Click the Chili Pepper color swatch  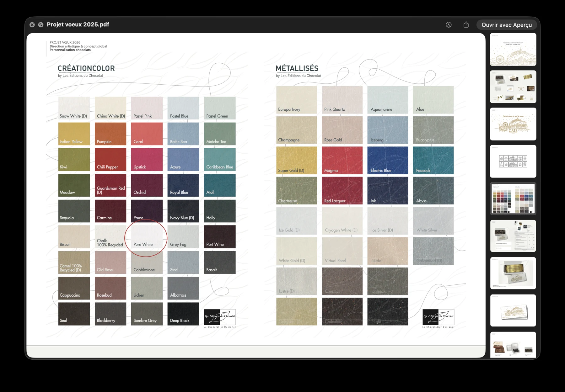tap(110, 160)
